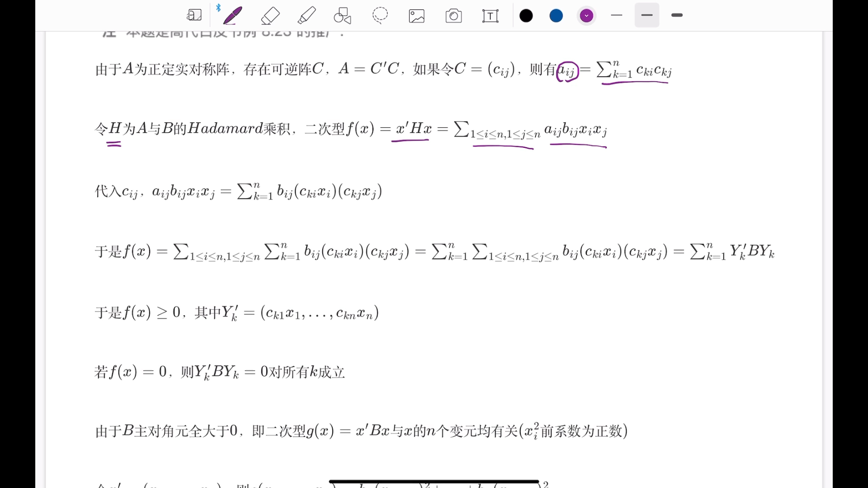Select the thinnest stroke width
This screenshot has height=488, width=868.
pyautogui.click(x=617, y=15)
